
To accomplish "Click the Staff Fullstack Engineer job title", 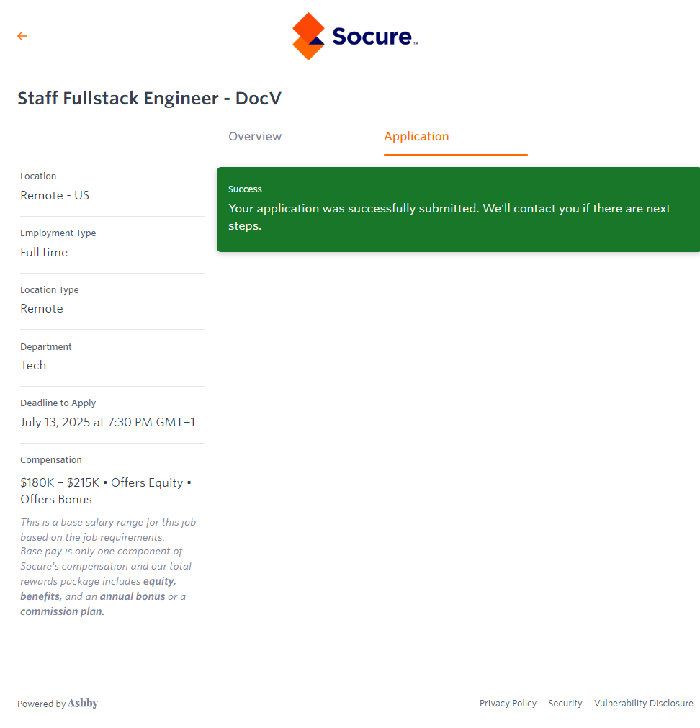I will pos(149,99).
